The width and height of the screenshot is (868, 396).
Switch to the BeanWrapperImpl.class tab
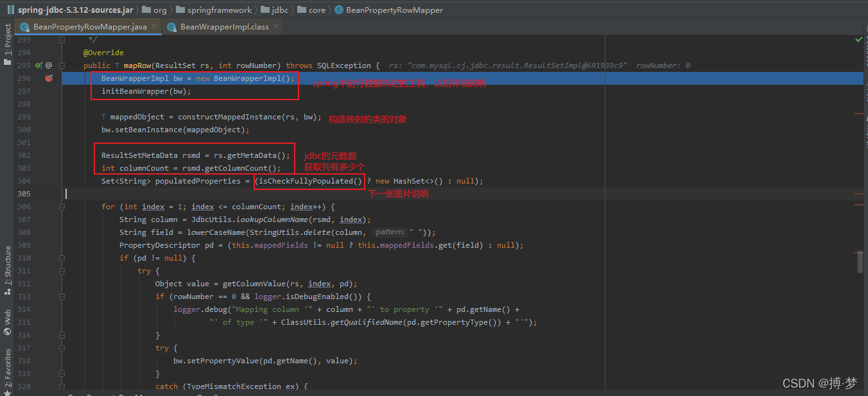[x=224, y=27]
